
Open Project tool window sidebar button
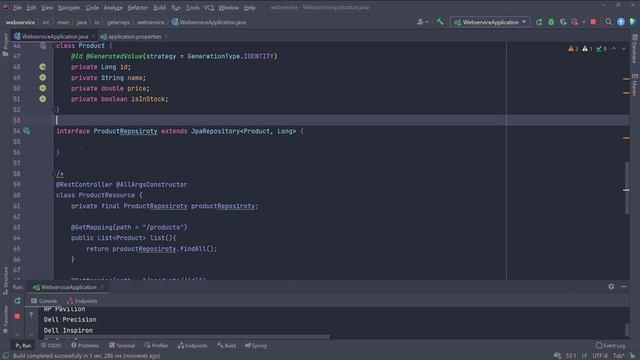(x=5, y=45)
